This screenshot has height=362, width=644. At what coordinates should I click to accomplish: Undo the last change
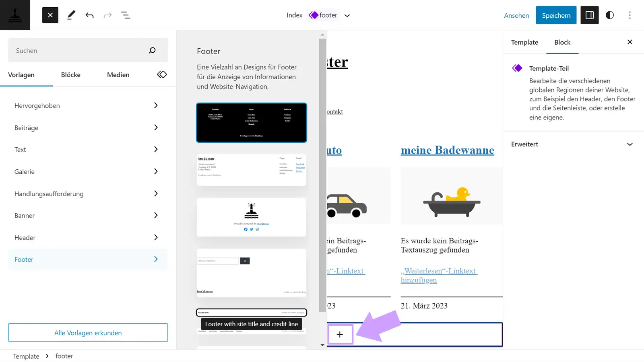click(x=89, y=15)
